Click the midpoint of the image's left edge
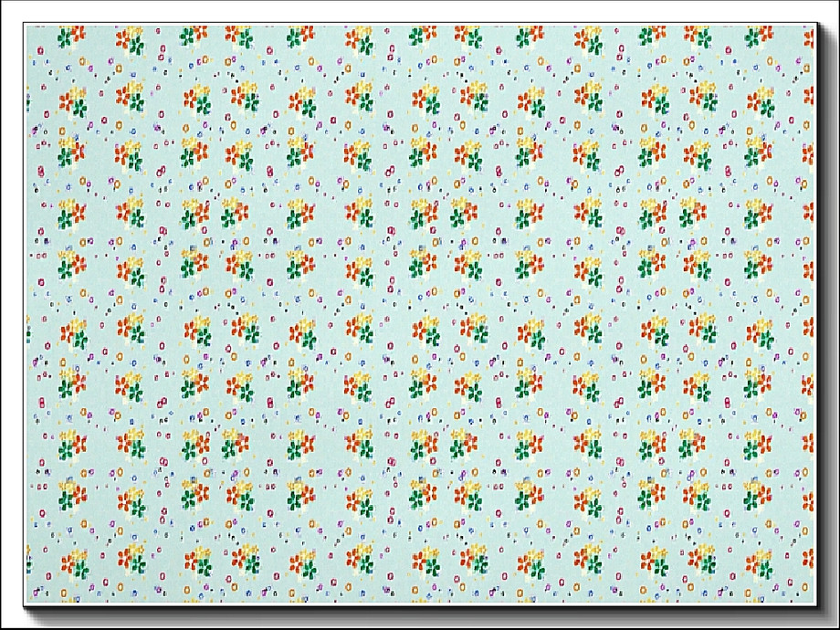This screenshot has width=840, height=630. (26, 313)
